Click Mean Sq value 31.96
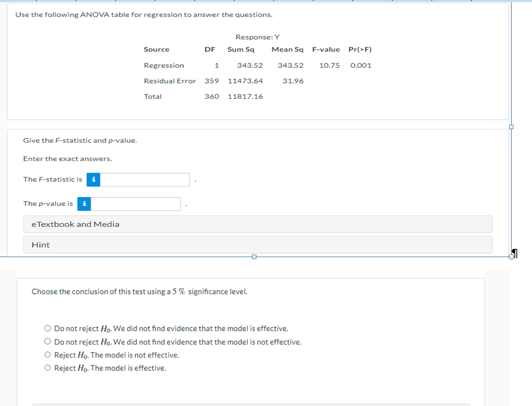 coord(293,81)
